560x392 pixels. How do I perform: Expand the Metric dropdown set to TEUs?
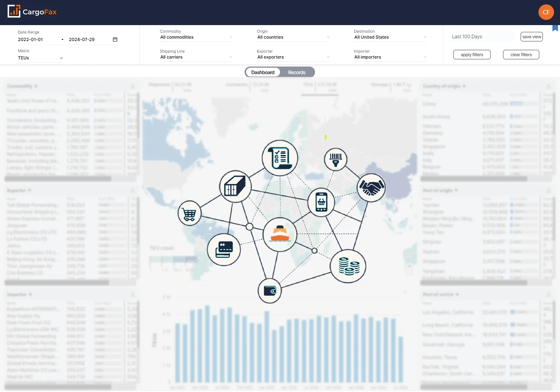click(x=40, y=58)
